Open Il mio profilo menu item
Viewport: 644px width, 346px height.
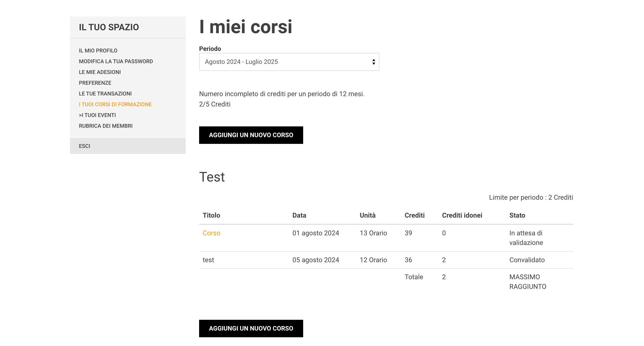pyautogui.click(x=98, y=50)
